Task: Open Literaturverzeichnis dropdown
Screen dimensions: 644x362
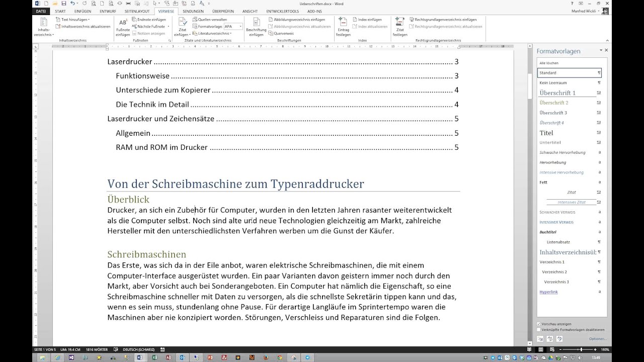Action: 211,33
